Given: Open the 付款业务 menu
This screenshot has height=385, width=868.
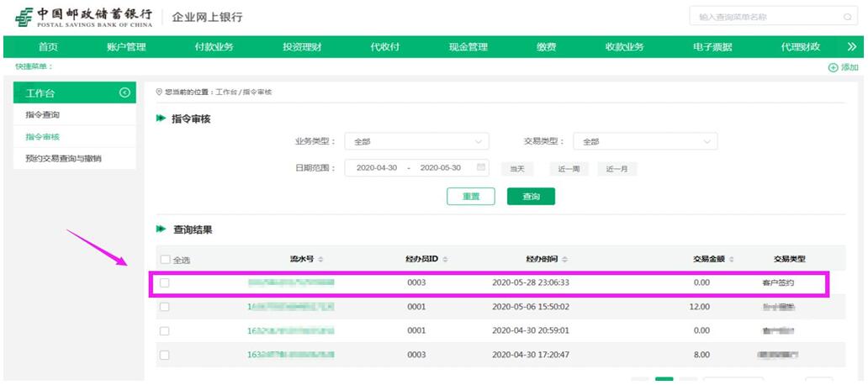Looking at the screenshot, I should pyautogui.click(x=214, y=47).
